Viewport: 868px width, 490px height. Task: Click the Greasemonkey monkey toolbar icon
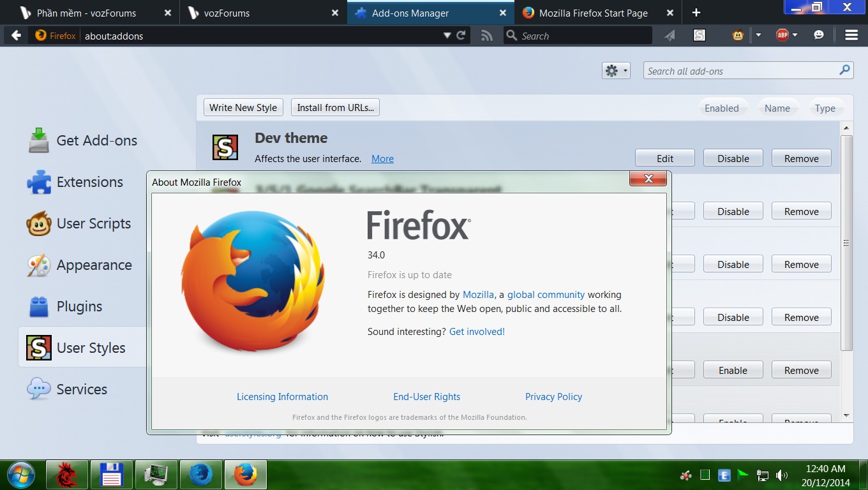(738, 36)
